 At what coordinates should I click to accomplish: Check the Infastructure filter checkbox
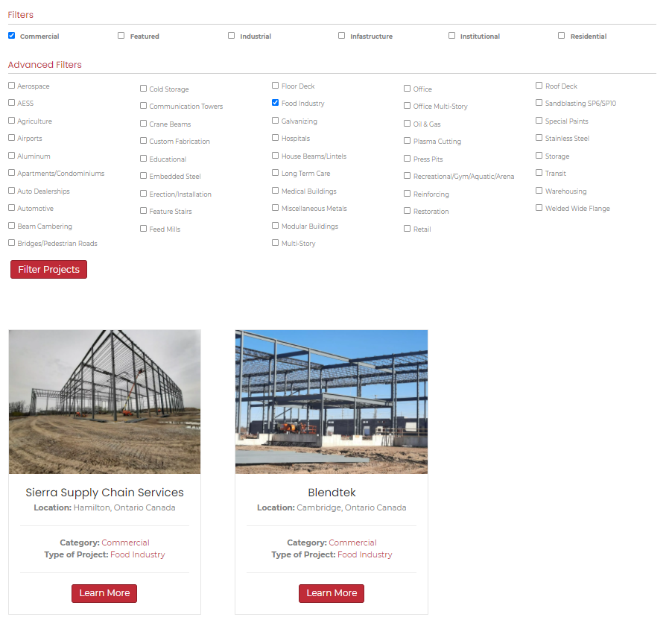click(x=341, y=36)
